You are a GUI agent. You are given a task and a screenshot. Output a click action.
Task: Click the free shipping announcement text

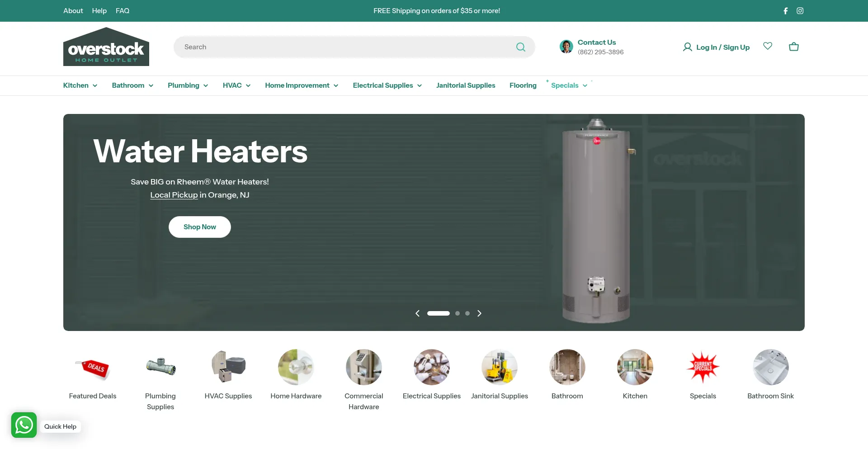pyautogui.click(x=437, y=11)
